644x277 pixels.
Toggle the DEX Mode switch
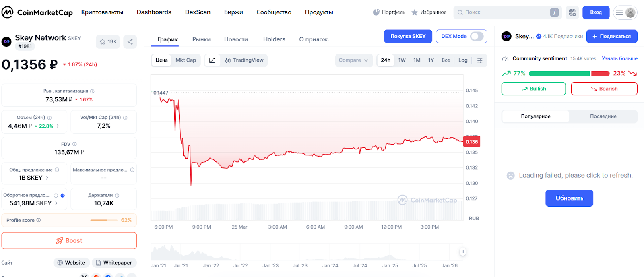[477, 36]
